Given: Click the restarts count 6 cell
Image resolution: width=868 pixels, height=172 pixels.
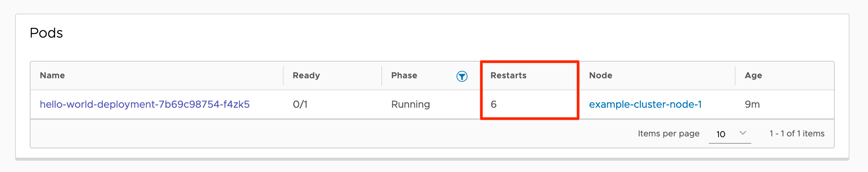Looking at the screenshot, I should [x=494, y=104].
